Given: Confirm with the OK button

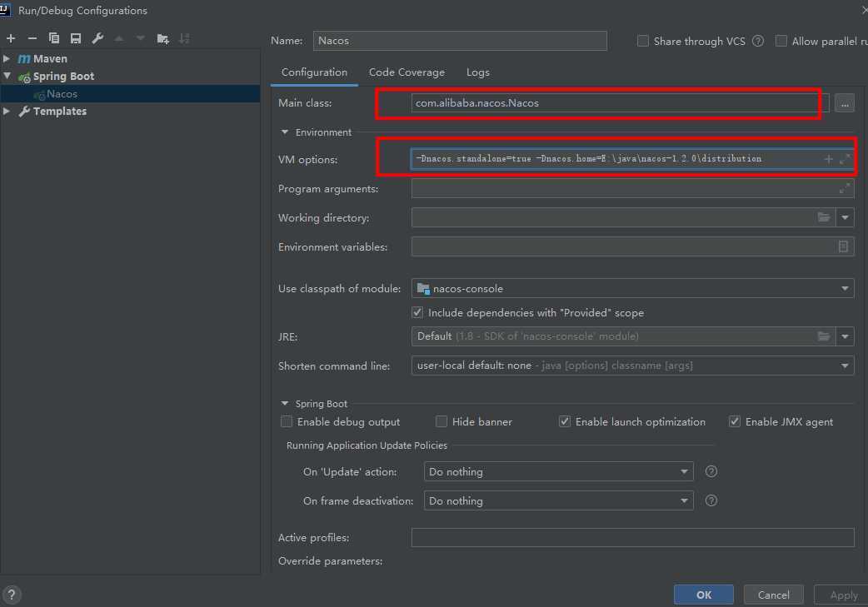Looking at the screenshot, I should pyautogui.click(x=704, y=595).
